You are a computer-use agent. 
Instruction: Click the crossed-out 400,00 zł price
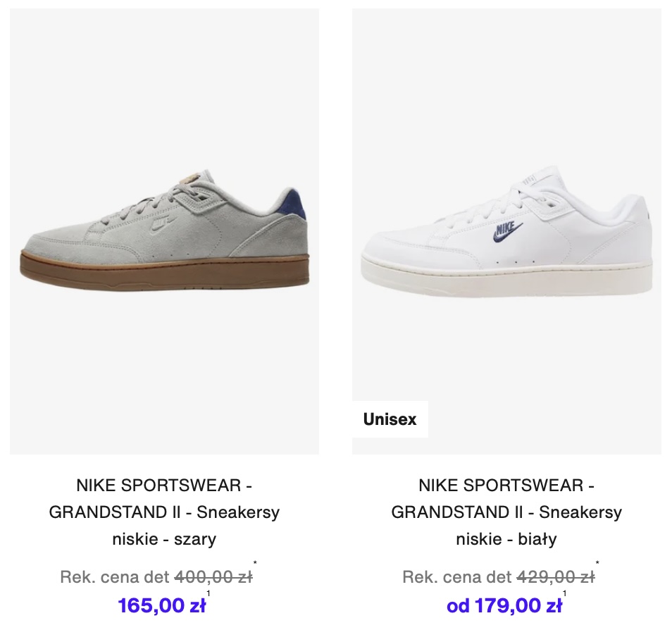(x=213, y=577)
